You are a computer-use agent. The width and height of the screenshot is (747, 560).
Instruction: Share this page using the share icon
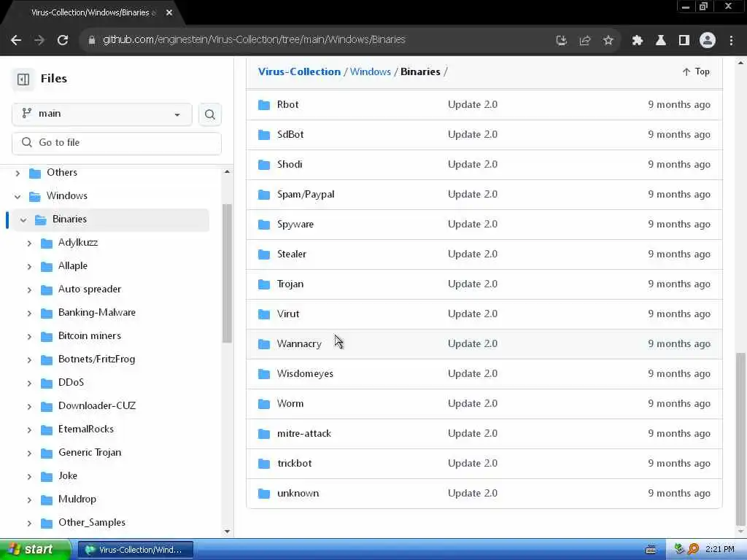pos(585,41)
